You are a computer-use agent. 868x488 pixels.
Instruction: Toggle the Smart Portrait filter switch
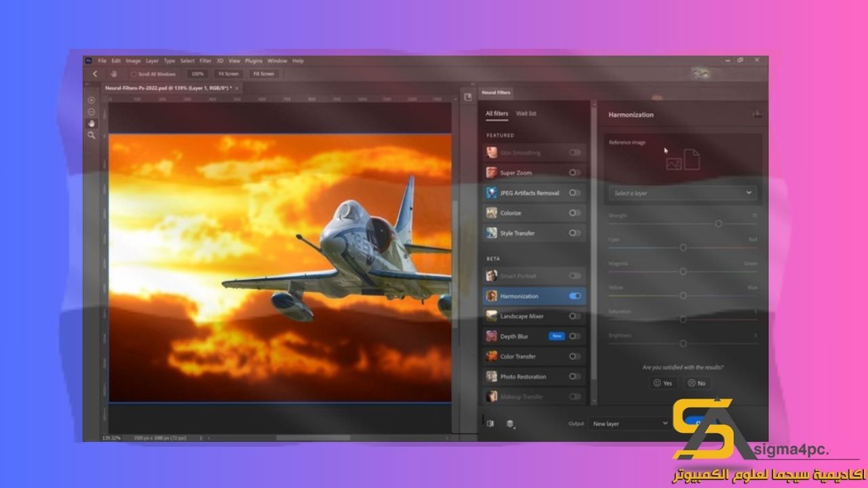click(x=575, y=276)
